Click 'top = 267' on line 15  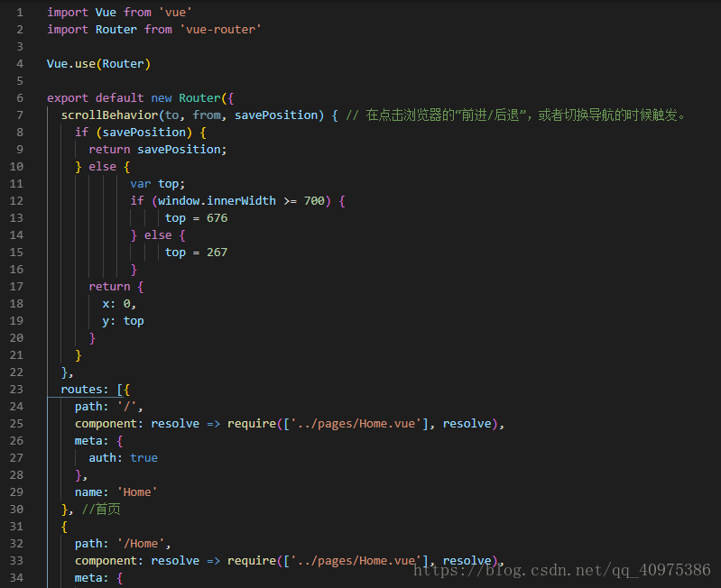[x=197, y=253]
